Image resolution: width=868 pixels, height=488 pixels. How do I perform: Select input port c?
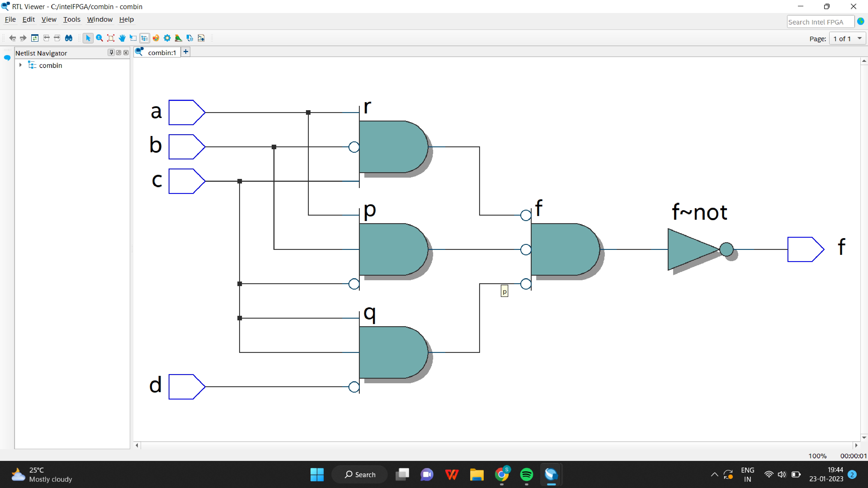pos(187,181)
